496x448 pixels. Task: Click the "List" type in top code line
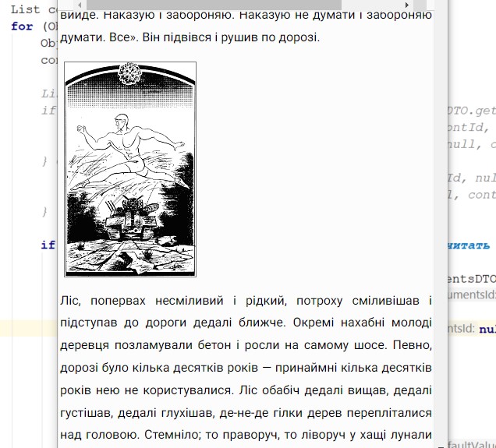(23, 9)
